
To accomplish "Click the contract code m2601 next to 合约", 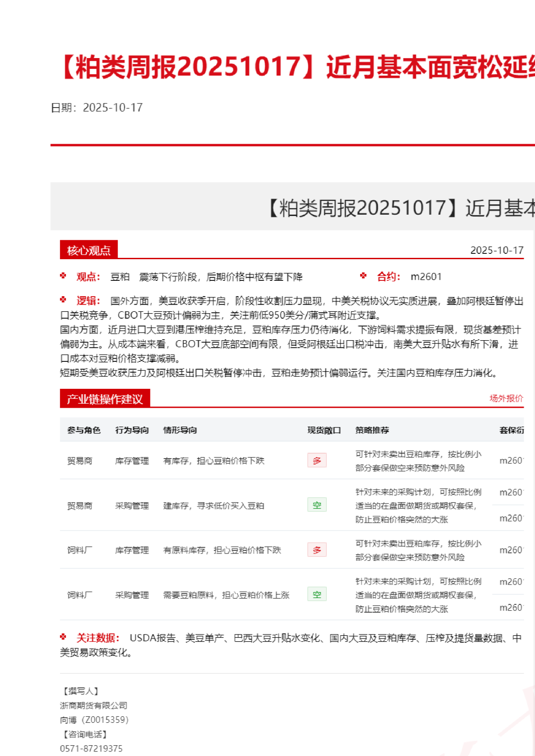I will (426, 277).
